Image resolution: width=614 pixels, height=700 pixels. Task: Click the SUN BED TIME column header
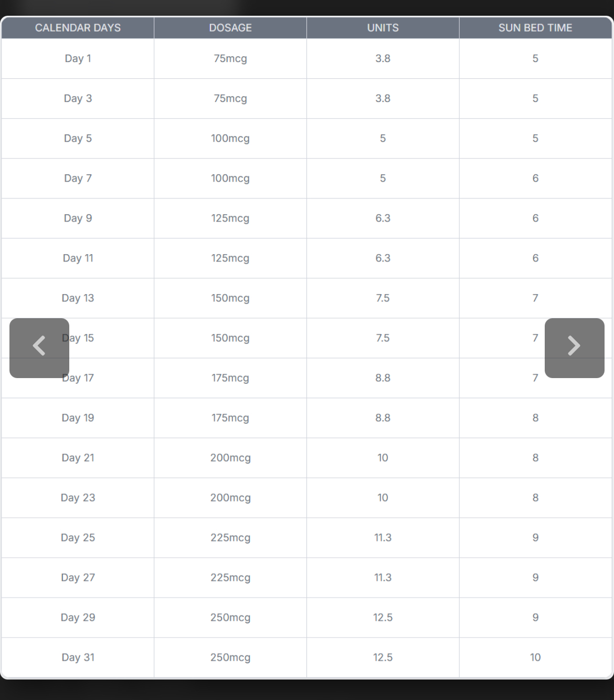click(535, 28)
